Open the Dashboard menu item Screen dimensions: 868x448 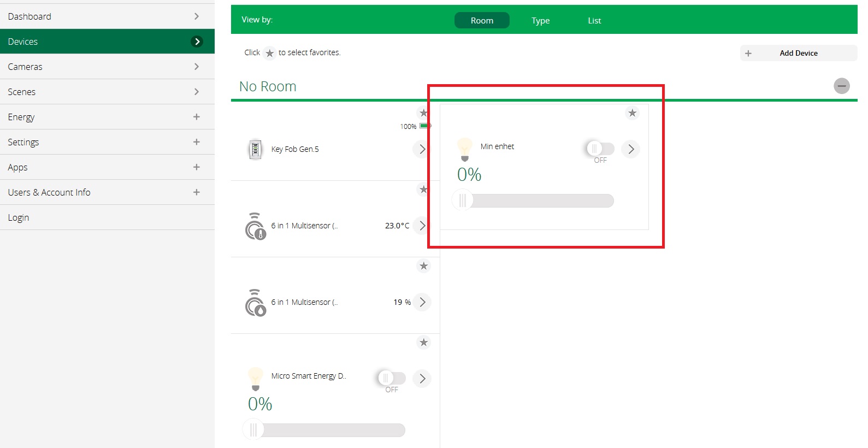(107, 16)
